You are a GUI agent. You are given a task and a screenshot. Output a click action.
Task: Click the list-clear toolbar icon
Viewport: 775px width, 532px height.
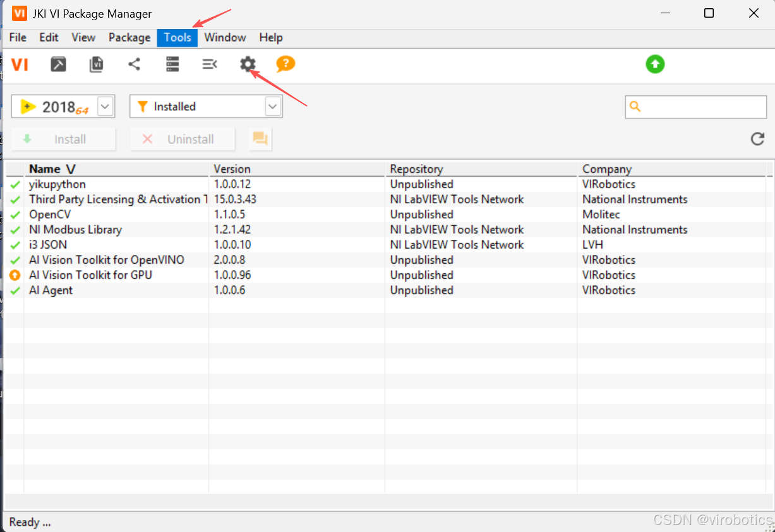click(x=210, y=64)
